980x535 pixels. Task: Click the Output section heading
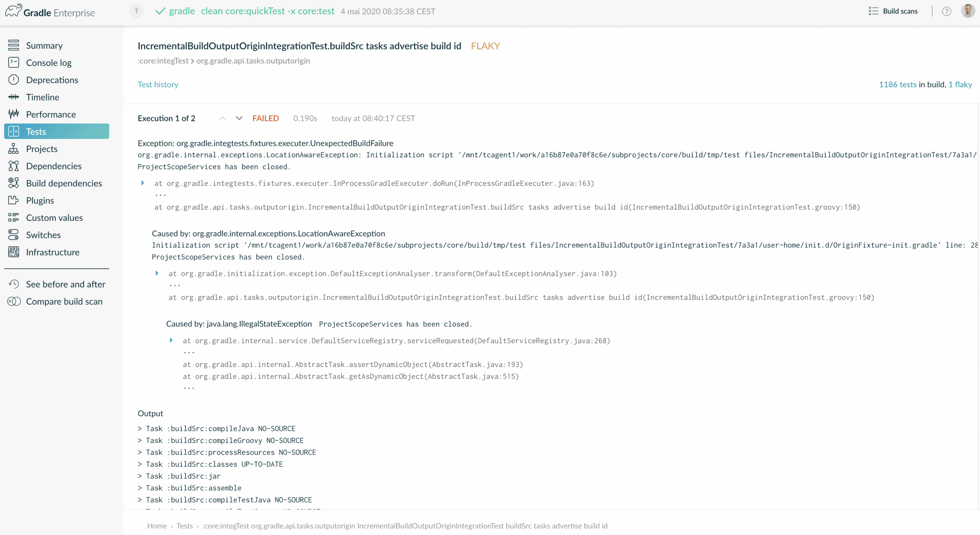150,413
